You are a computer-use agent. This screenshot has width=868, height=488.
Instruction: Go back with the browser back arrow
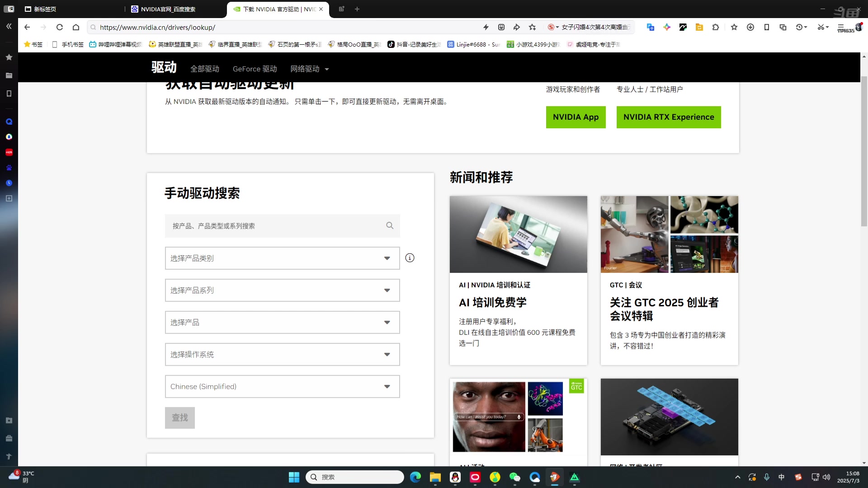coord(27,27)
